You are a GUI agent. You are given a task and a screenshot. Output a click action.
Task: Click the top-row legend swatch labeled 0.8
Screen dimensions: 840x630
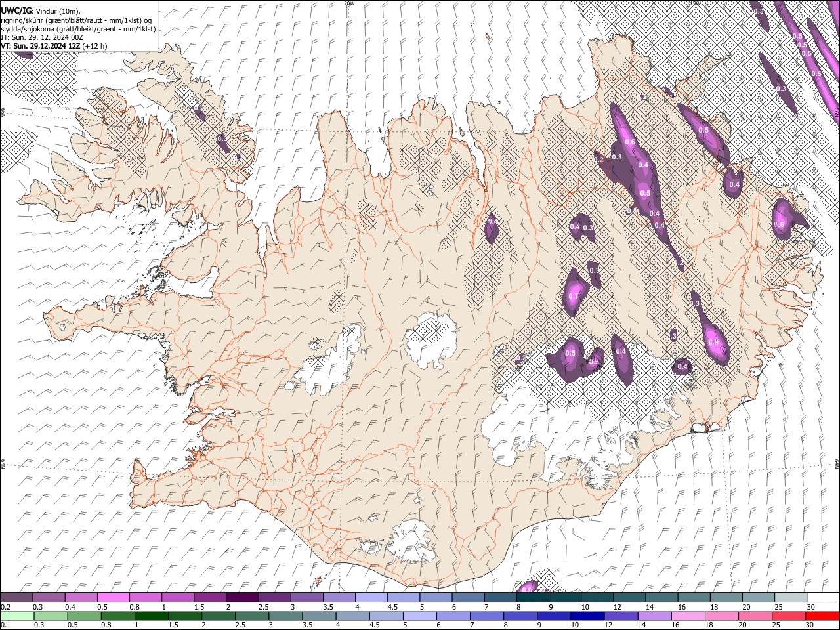point(145,597)
